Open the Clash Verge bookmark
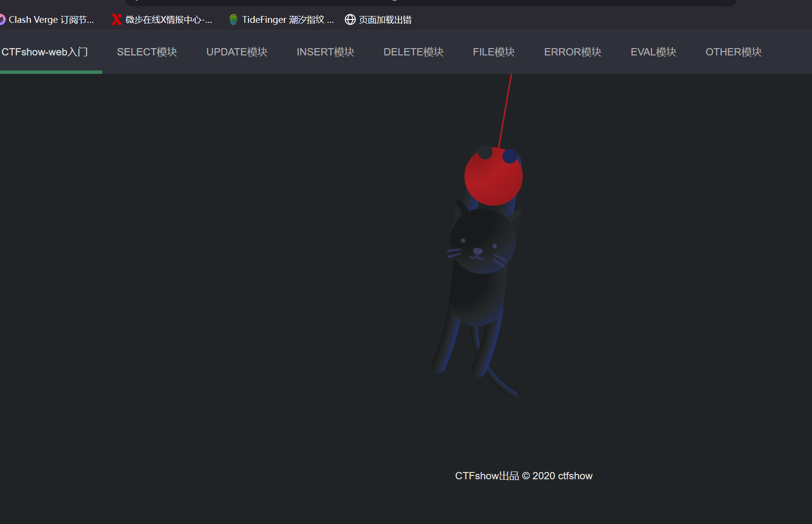 (x=47, y=19)
